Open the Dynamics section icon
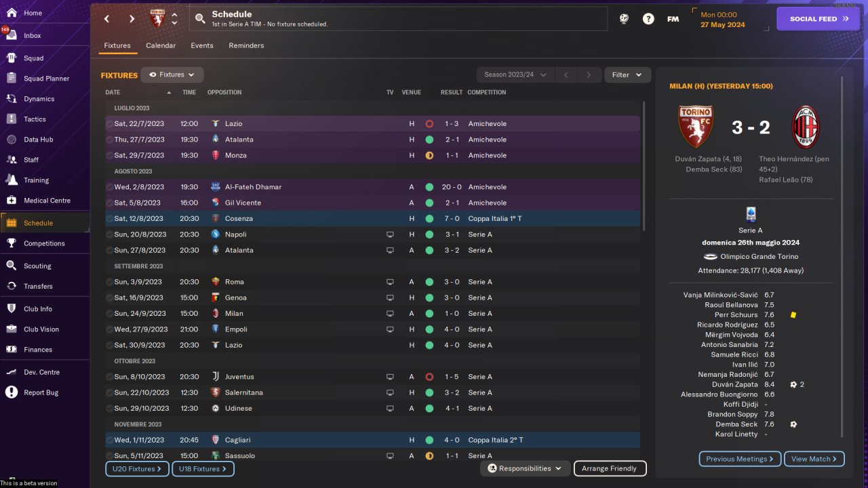This screenshot has width=868, height=488. pos(12,99)
